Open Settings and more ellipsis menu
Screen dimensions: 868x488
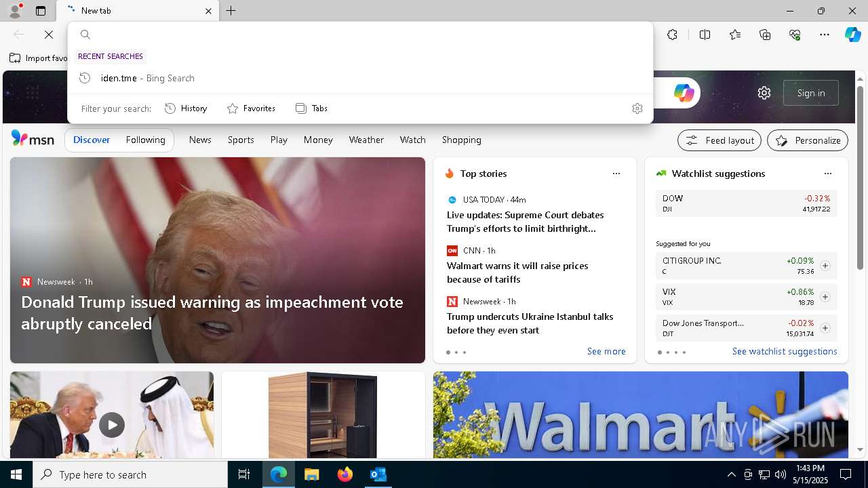[825, 35]
